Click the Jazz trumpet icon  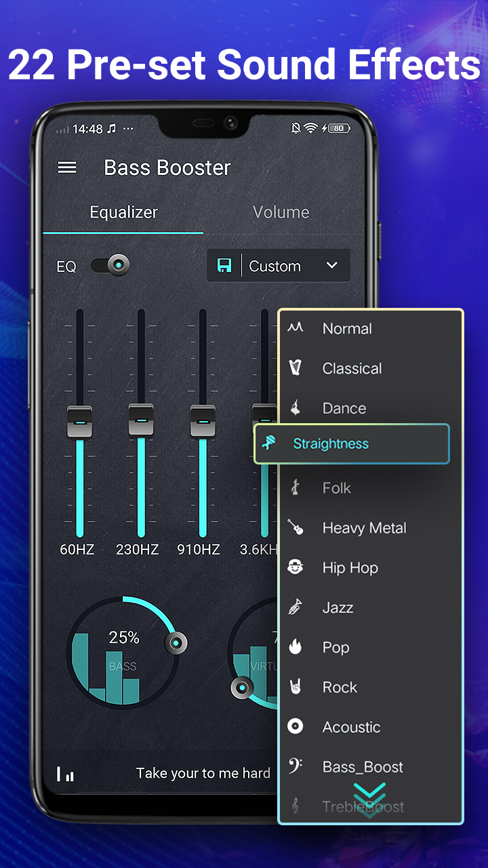pyautogui.click(x=295, y=608)
